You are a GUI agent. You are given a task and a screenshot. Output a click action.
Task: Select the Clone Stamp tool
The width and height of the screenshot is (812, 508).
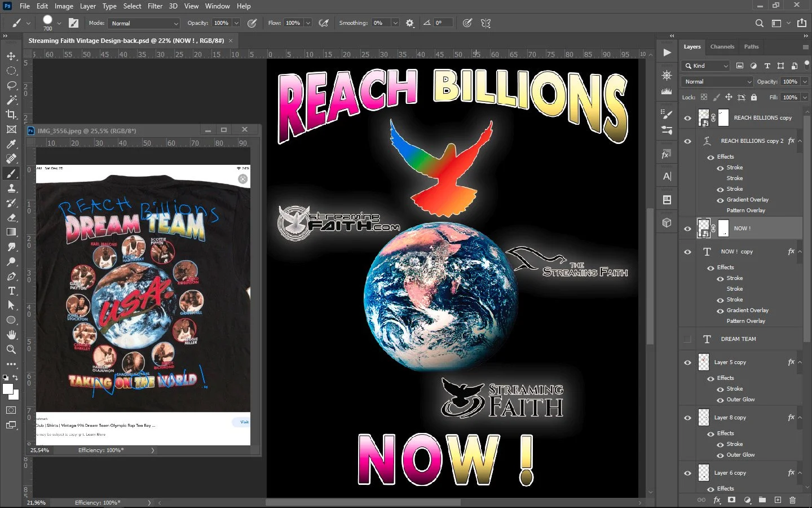click(x=11, y=189)
